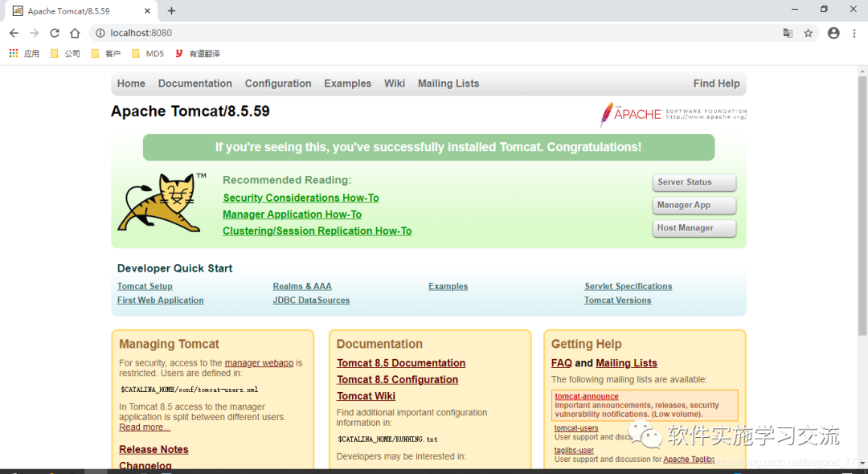
Task: Click the browser forward arrow
Action: (35, 33)
